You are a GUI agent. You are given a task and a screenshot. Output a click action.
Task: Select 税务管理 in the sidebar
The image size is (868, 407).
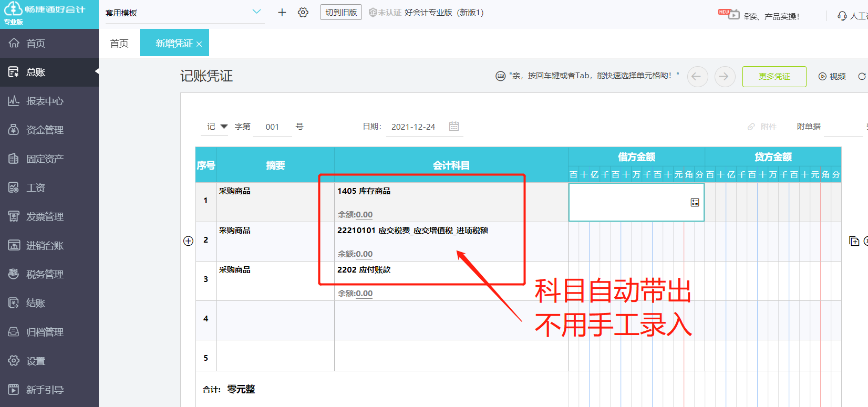coord(45,274)
